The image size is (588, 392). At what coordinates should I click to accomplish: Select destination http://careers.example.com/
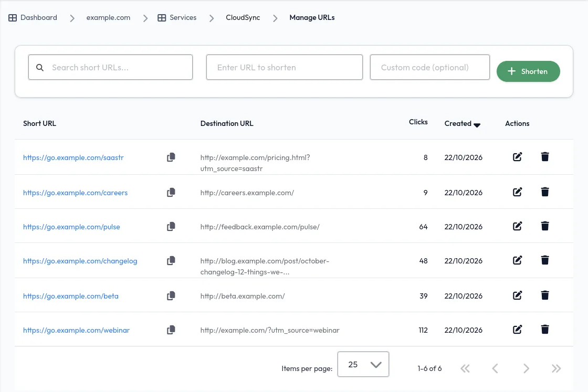click(247, 193)
